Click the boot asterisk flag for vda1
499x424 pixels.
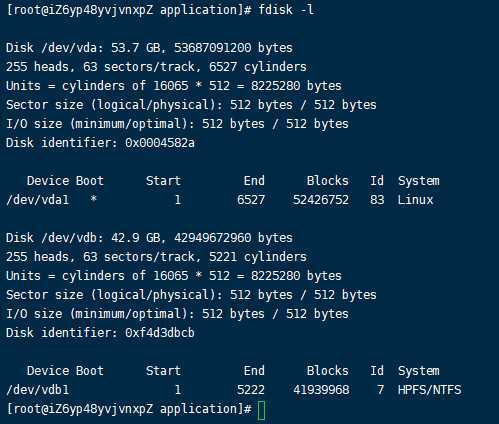94,199
